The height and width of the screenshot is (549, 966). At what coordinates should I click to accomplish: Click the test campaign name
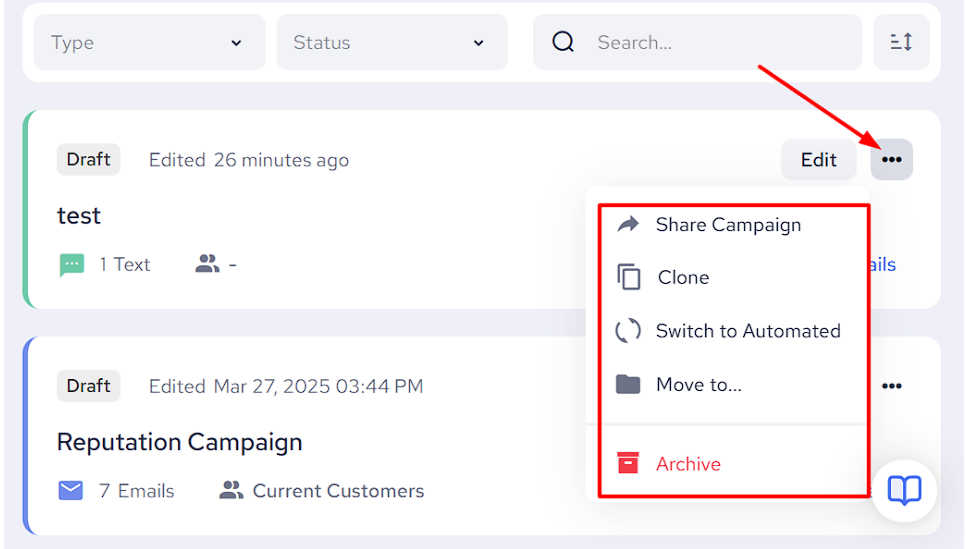tap(79, 216)
